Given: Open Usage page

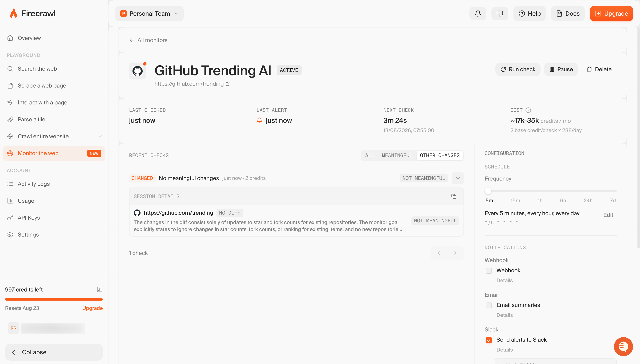Looking at the screenshot, I should click(x=54, y=201).
